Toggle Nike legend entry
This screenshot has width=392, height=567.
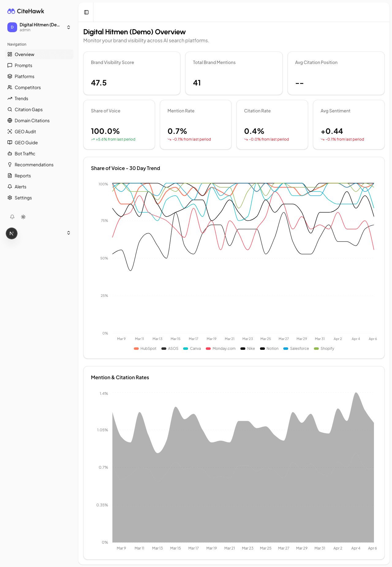(x=248, y=349)
